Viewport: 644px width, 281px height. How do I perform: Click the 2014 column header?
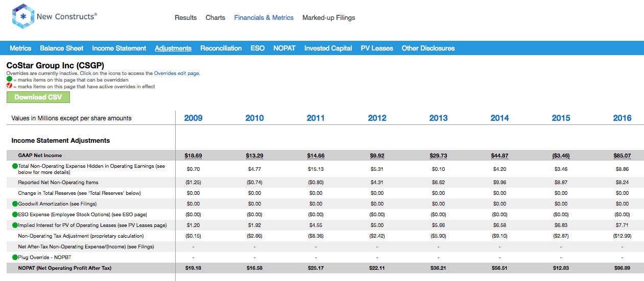(499, 118)
